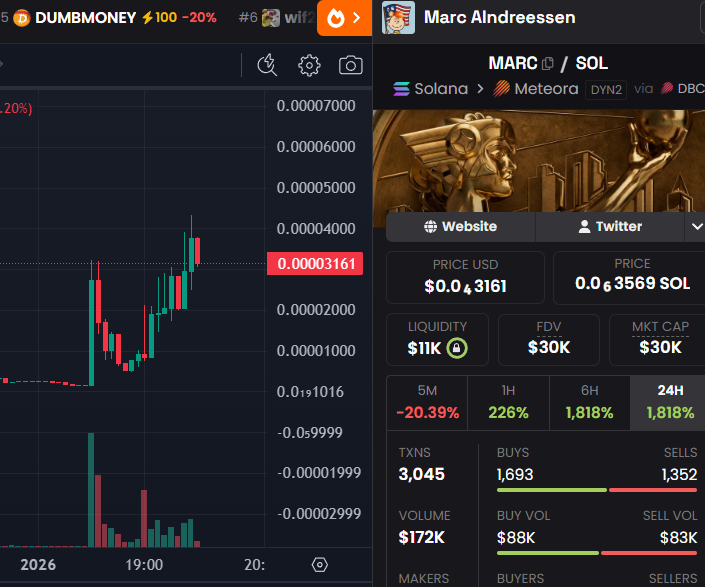The image size is (705, 587).
Task: Click the Meteora DEX icon
Action: 501,89
